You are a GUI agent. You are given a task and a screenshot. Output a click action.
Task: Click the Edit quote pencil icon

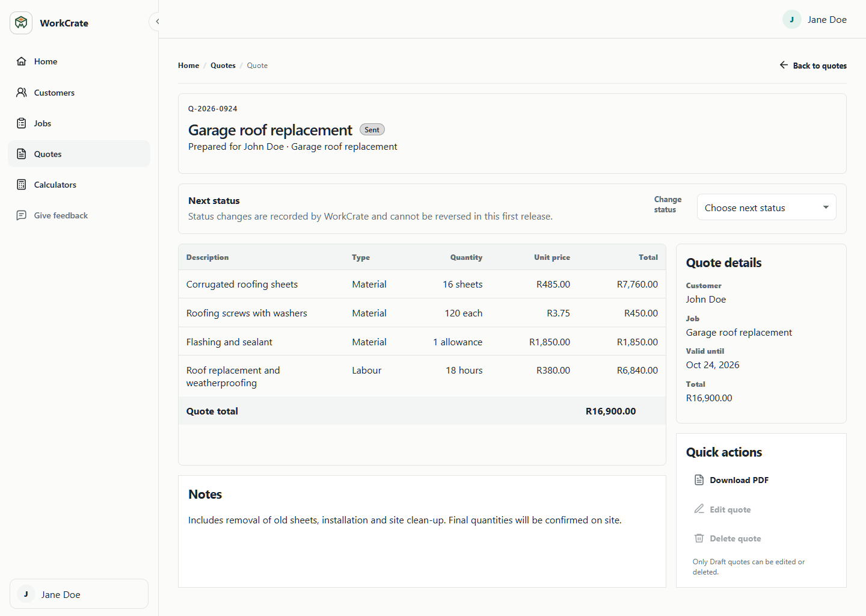pos(699,509)
